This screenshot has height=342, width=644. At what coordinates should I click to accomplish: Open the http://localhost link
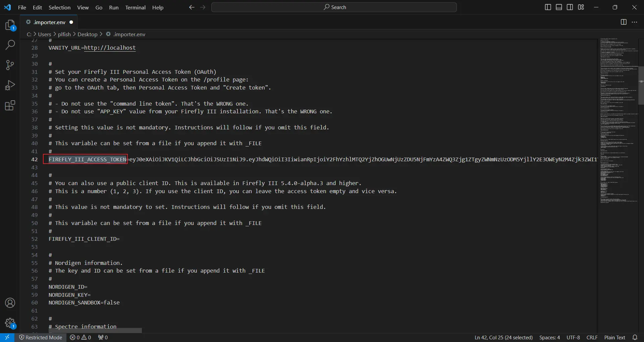point(110,48)
